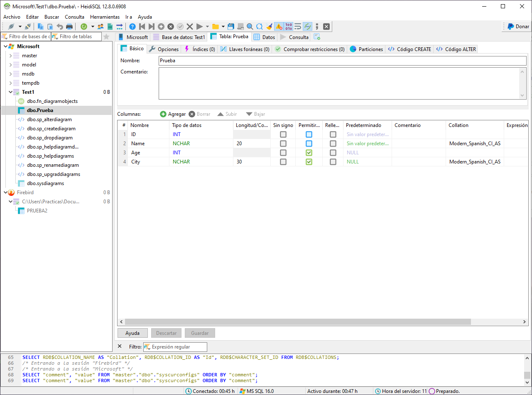
Task: Go to last row icon
Action: click(152, 27)
